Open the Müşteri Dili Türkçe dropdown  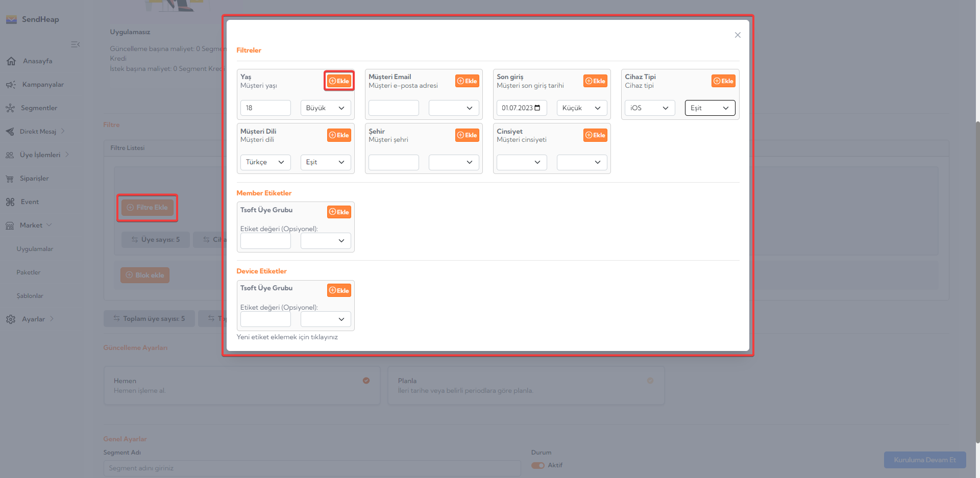coord(265,162)
